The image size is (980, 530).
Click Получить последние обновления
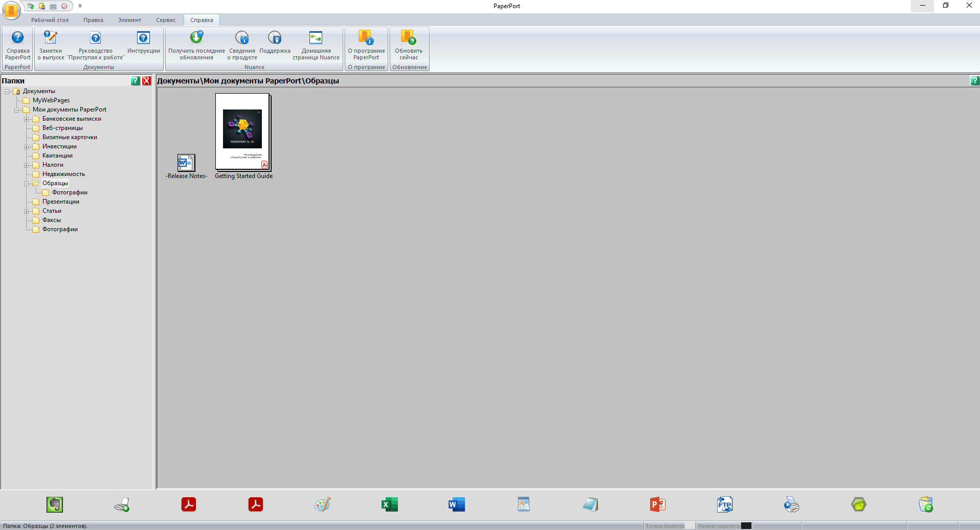coord(196,46)
